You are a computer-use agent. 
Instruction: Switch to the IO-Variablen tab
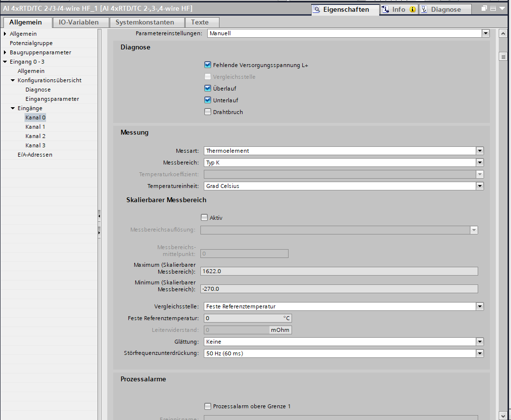tap(78, 22)
